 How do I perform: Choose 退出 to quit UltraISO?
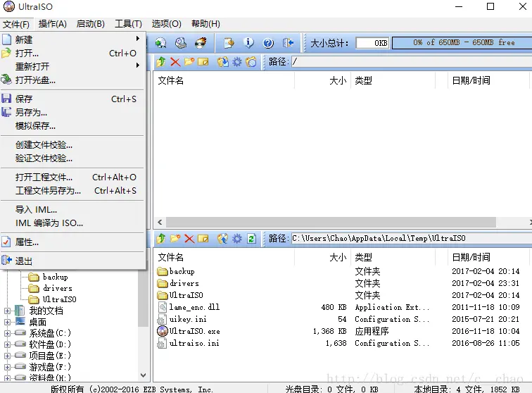(73, 261)
